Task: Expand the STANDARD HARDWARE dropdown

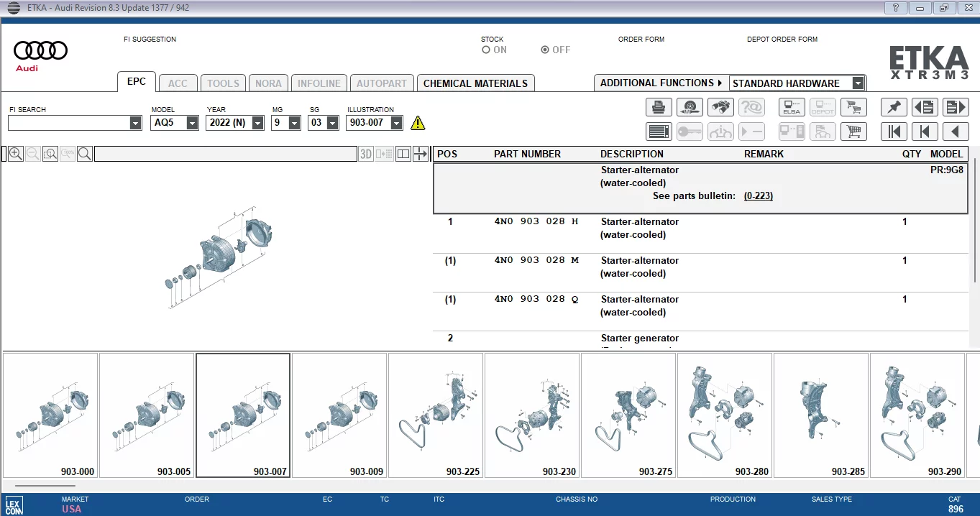Action: point(858,83)
